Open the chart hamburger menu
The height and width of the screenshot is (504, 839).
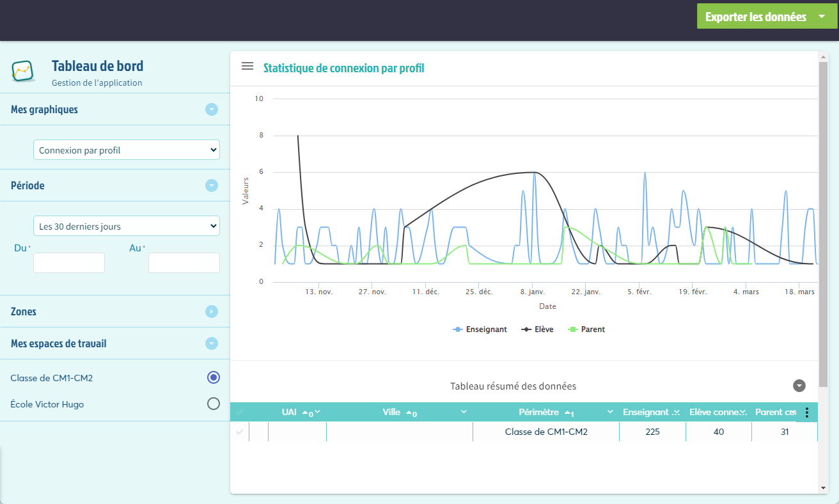pos(247,67)
